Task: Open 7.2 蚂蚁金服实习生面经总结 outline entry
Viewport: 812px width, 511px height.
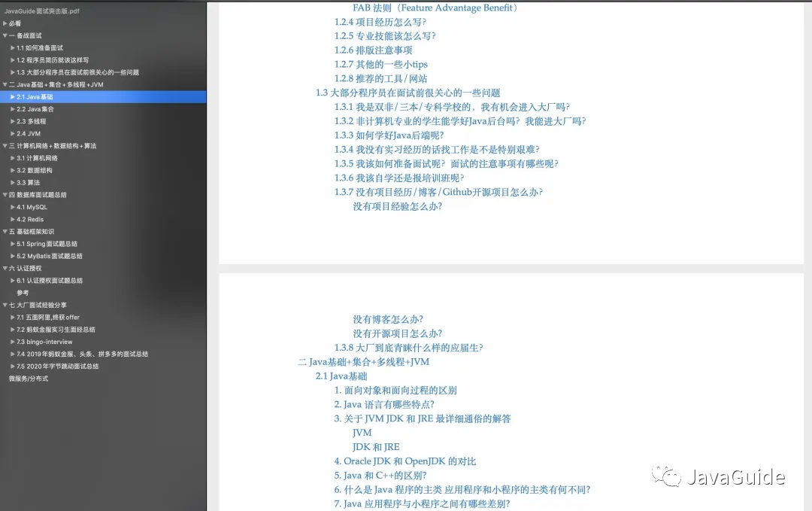Action: click(56, 330)
